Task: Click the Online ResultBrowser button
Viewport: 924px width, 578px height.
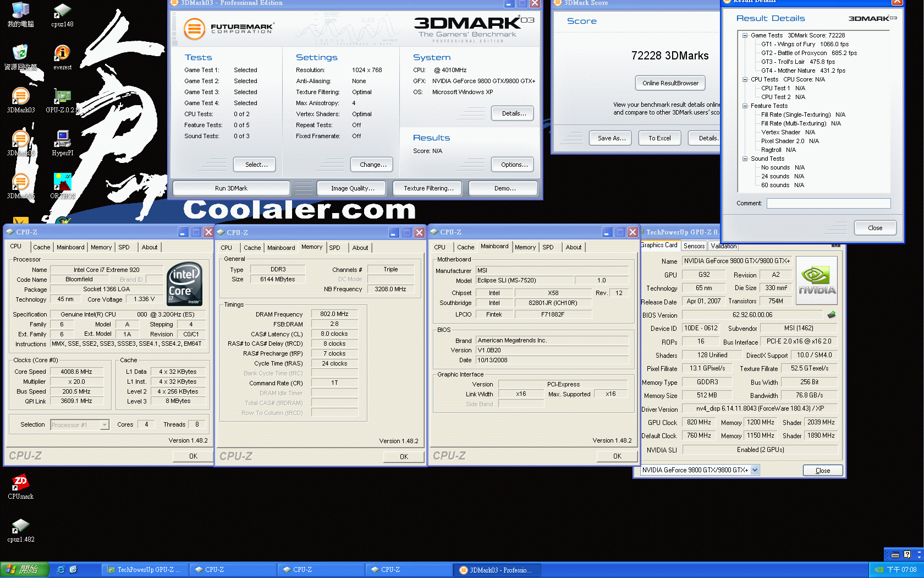Action: pyautogui.click(x=670, y=83)
